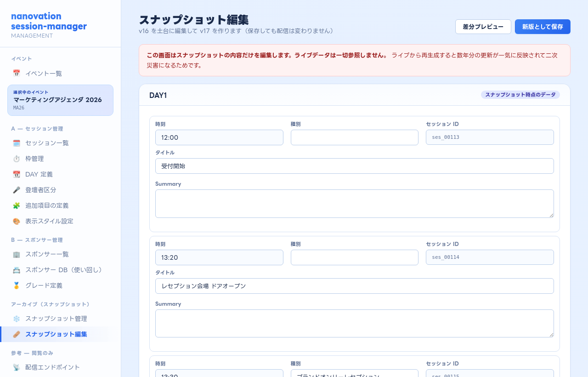Click the スナップショット時点のデータ badge

[x=520, y=95]
